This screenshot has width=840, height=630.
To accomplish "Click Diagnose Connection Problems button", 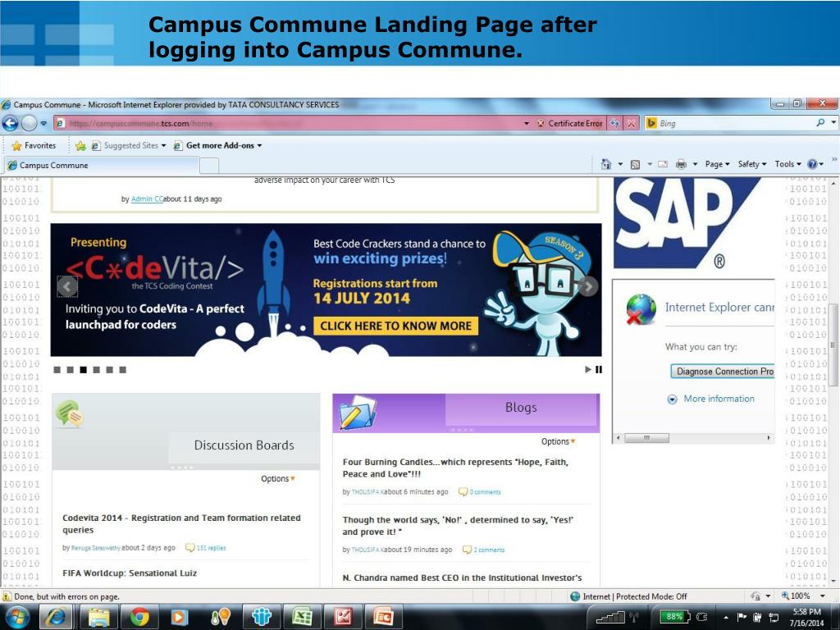I will point(723,372).
